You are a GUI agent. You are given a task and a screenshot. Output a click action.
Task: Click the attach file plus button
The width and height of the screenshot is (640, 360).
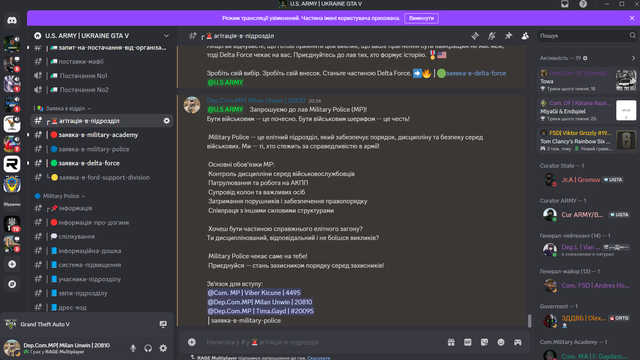click(192, 342)
